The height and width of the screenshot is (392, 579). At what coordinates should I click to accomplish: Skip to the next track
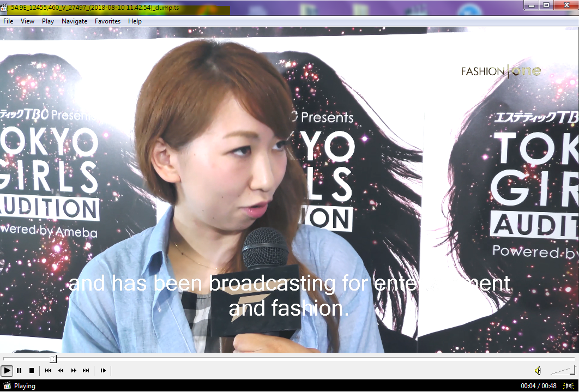point(86,371)
